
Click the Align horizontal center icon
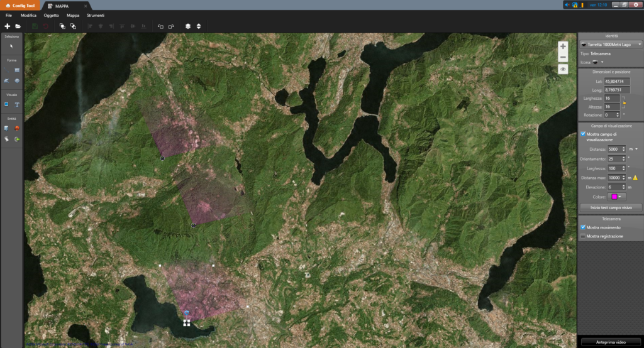point(101,26)
